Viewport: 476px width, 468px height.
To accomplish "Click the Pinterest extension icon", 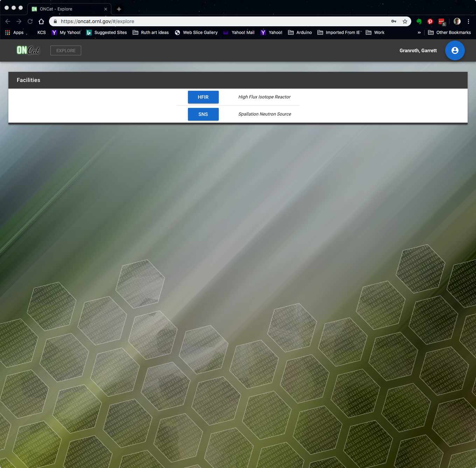I will (x=430, y=21).
